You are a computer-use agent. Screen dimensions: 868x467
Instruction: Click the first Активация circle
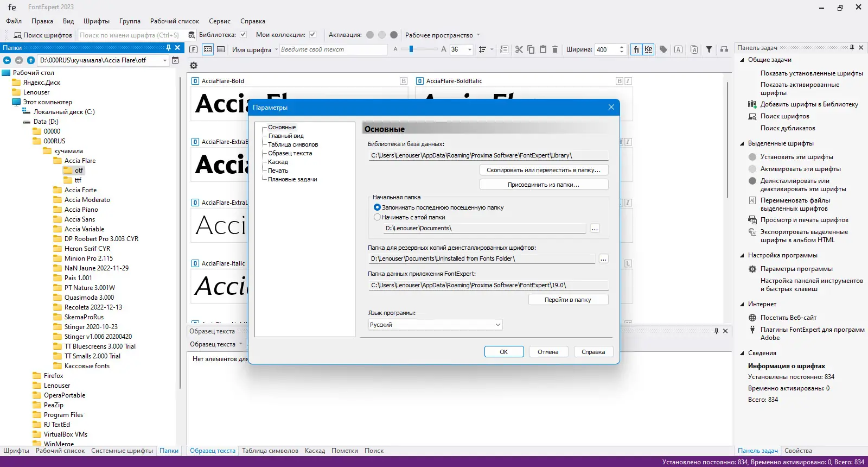[370, 35]
